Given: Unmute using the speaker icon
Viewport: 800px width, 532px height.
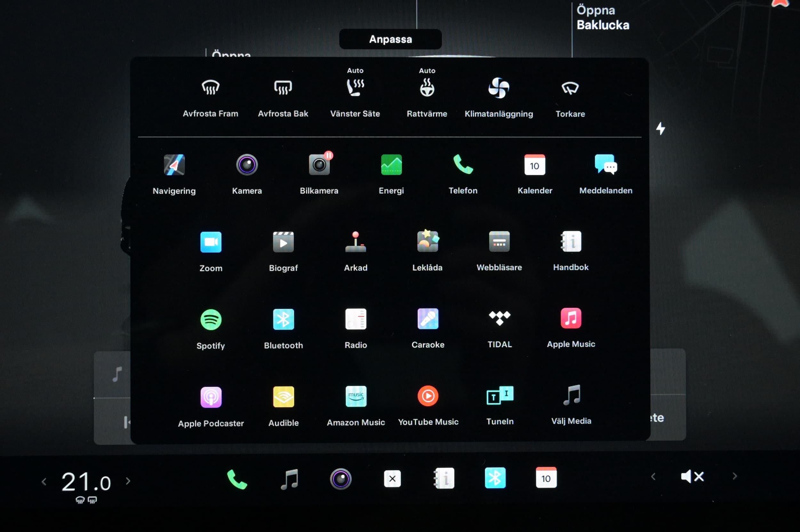Looking at the screenshot, I should (x=692, y=476).
